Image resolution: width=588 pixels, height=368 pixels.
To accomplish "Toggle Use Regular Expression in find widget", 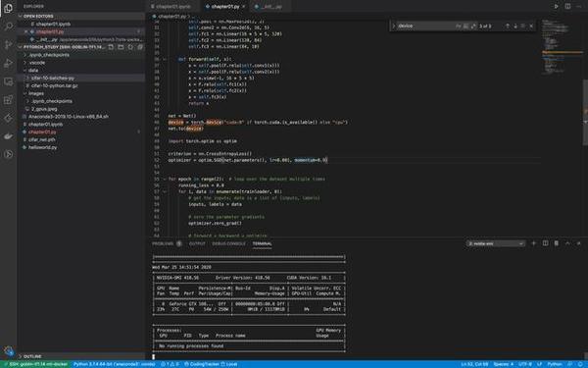I will point(473,26).
